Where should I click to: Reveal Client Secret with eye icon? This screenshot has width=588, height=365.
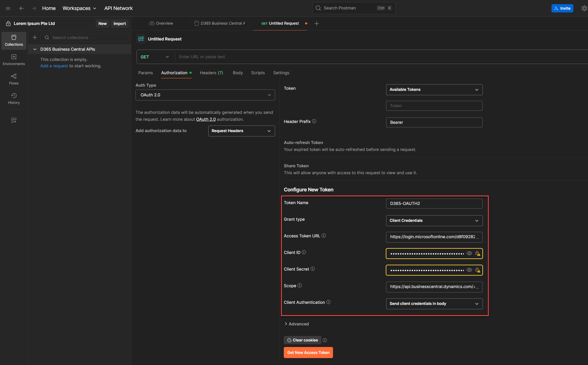click(x=469, y=270)
